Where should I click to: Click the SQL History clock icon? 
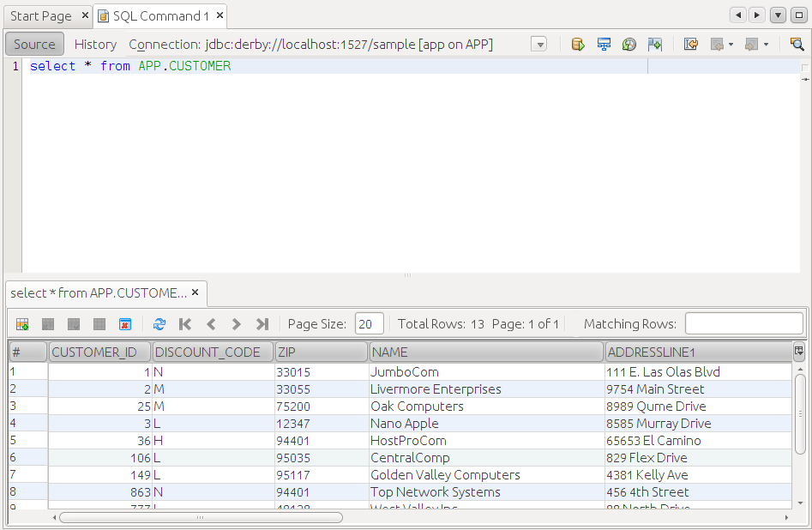[629, 45]
